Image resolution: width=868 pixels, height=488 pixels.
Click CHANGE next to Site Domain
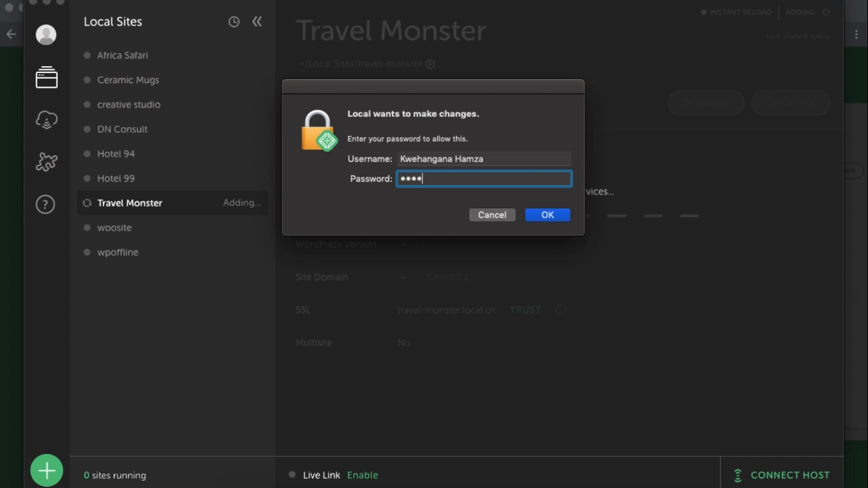(448, 277)
